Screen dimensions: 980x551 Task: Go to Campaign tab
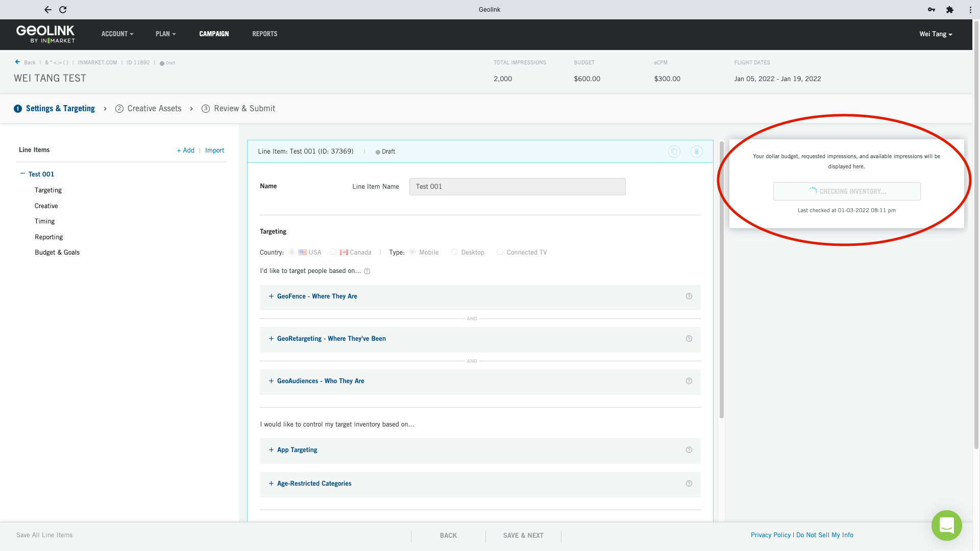click(x=214, y=34)
